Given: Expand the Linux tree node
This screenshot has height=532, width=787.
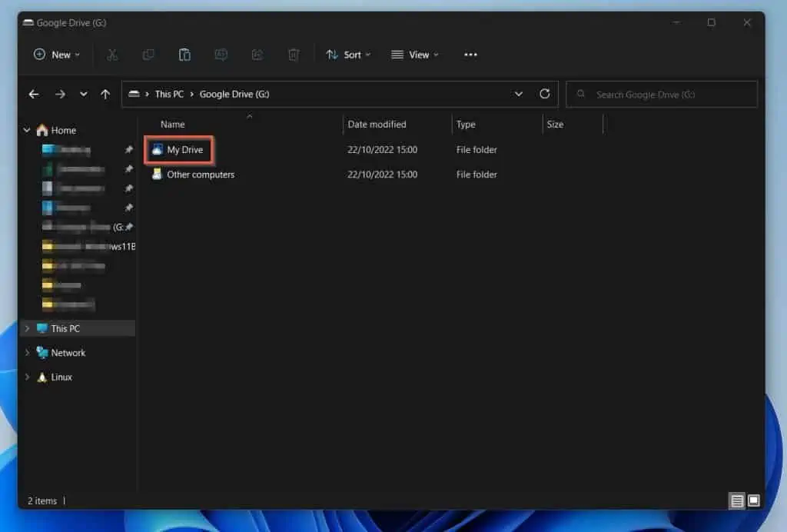Looking at the screenshot, I should 27,377.
